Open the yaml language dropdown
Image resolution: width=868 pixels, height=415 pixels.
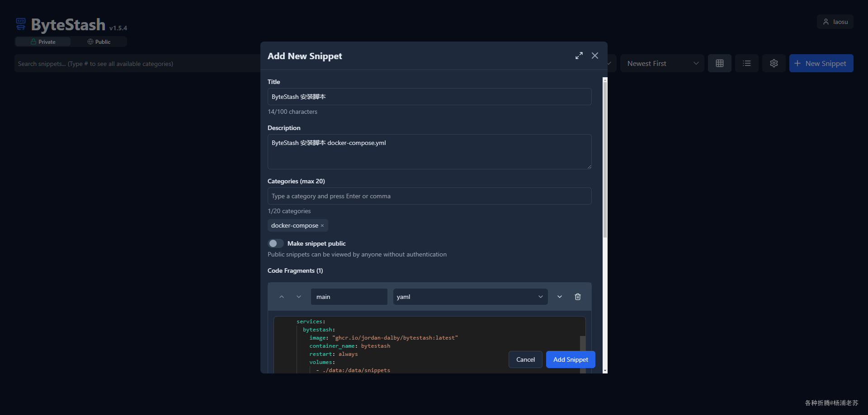tap(470, 297)
